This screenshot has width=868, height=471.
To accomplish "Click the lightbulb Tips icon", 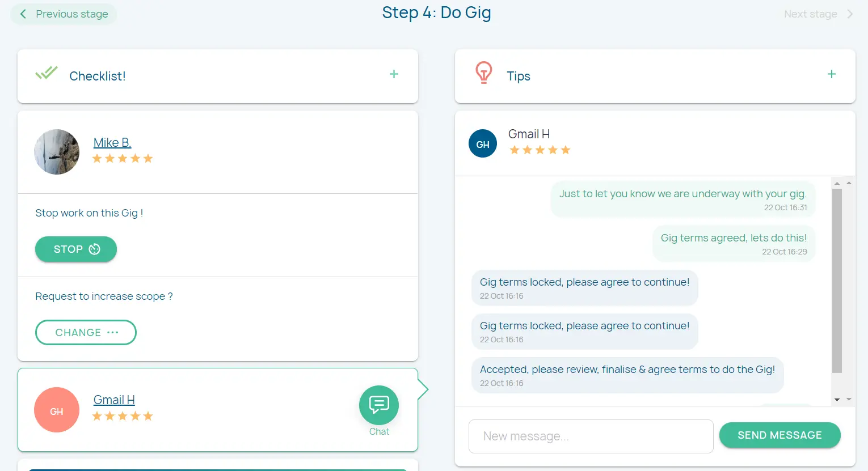I will 483,73.
